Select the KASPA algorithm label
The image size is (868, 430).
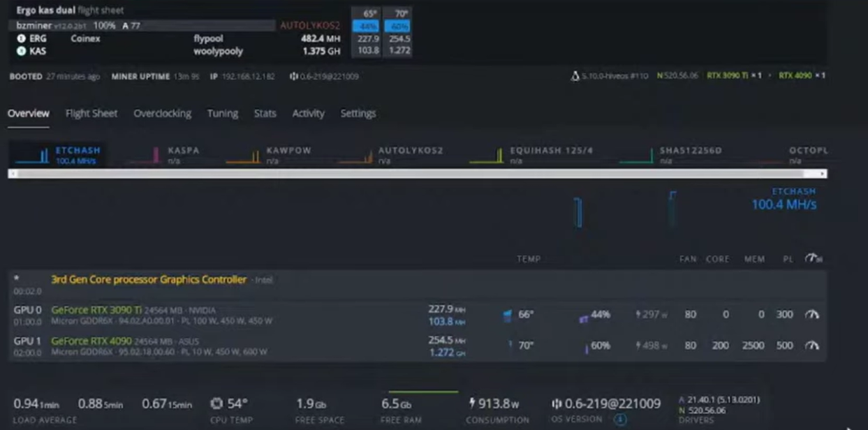pos(184,150)
